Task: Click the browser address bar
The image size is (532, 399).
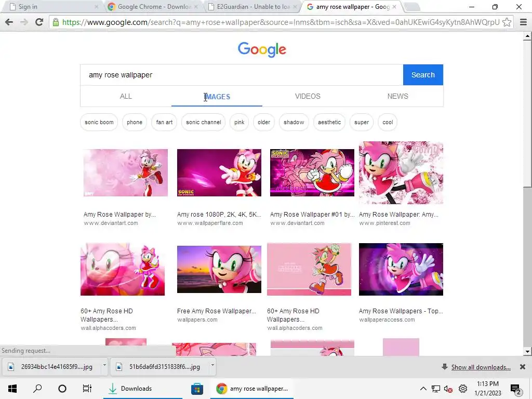Action: [x=281, y=22]
